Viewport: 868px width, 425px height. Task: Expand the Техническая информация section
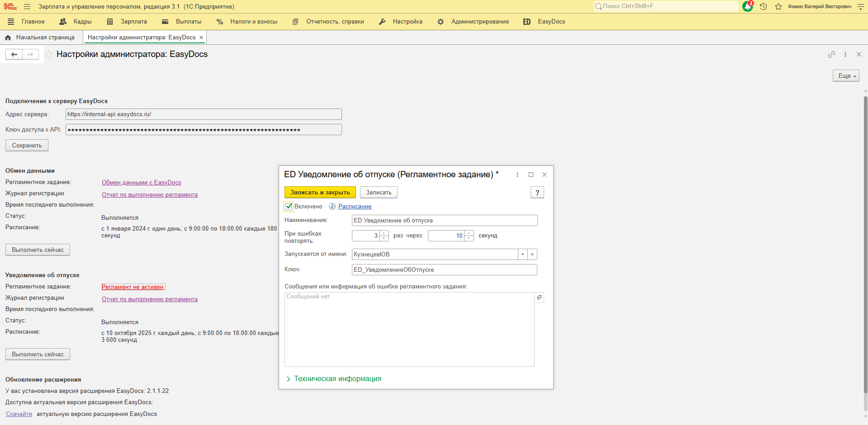click(337, 379)
